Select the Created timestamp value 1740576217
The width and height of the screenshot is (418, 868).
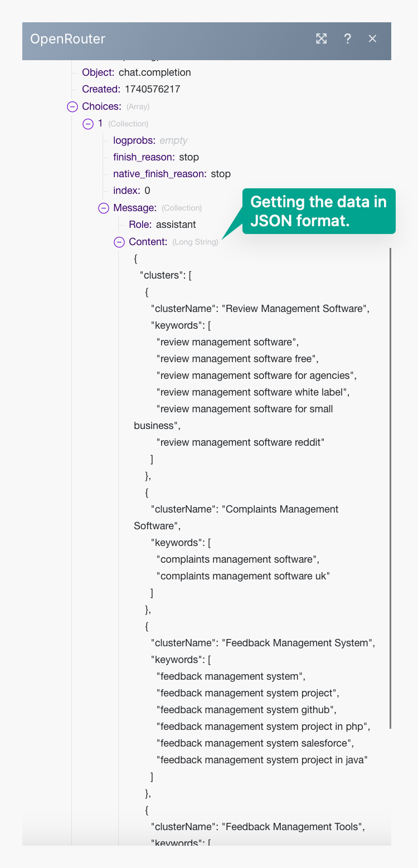coord(152,89)
